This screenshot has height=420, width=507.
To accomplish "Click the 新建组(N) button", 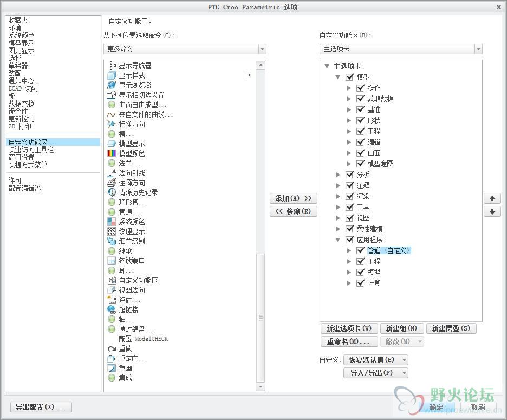I will [x=401, y=328].
